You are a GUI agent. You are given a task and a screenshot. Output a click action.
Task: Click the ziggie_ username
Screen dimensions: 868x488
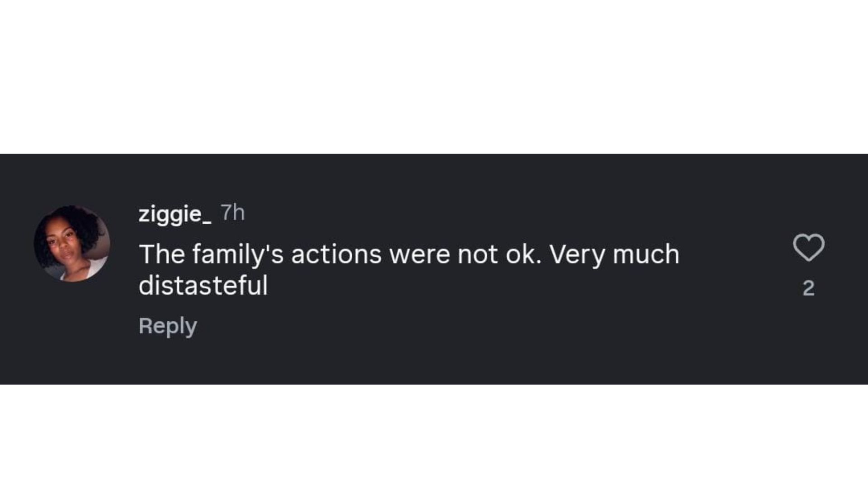click(x=175, y=213)
